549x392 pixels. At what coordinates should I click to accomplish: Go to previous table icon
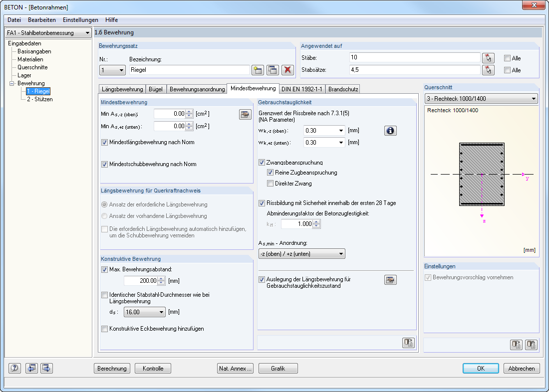coord(31,368)
